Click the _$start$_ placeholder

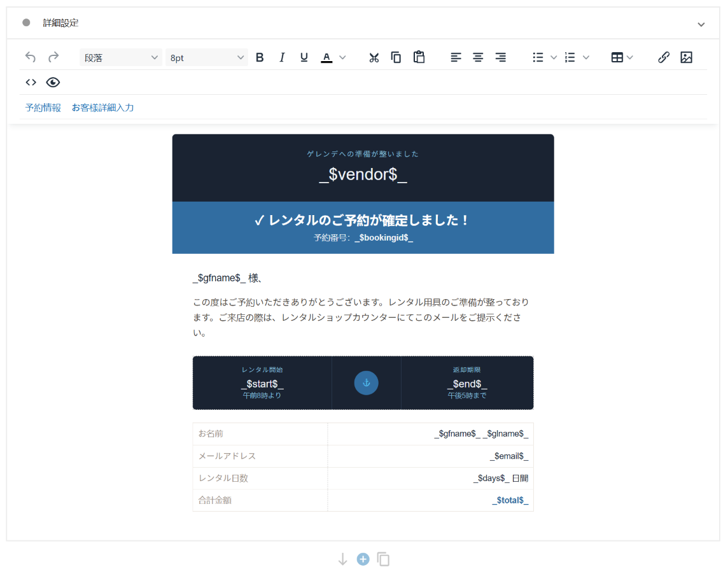pos(262,384)
